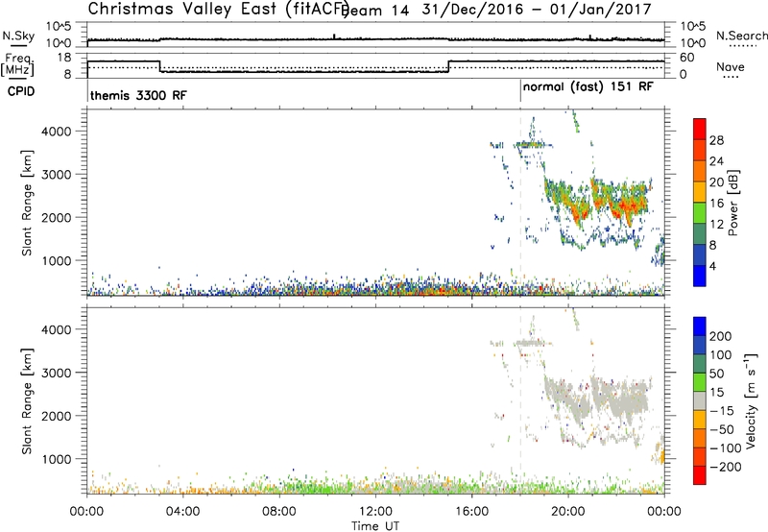Click the "3000" range tick of the velocity panel
768x532 pixels.
coord(57,373)
